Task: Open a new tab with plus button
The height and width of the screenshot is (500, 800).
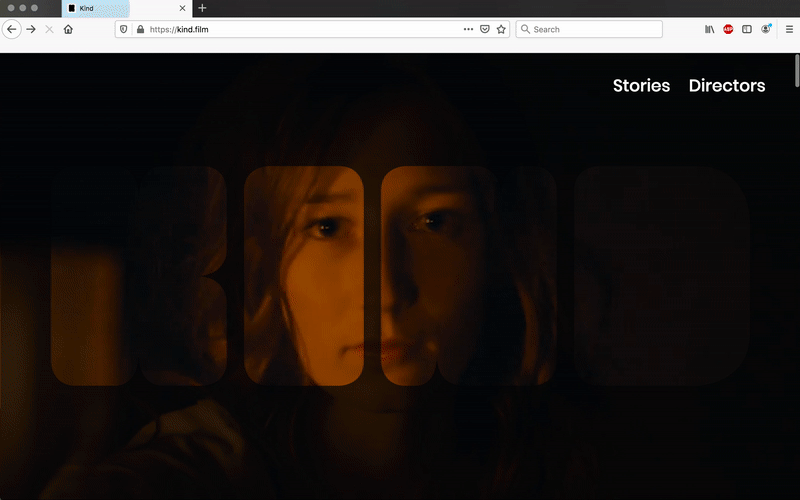Action: click(x=202, y=8)
